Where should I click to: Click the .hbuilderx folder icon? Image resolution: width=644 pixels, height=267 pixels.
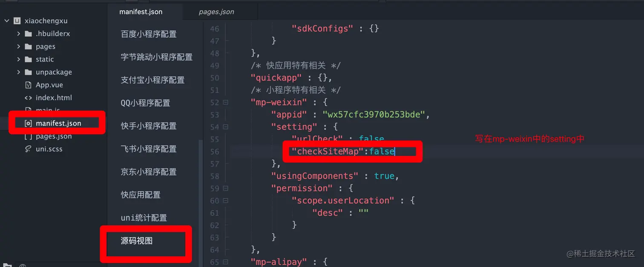(x=28, y=34)
